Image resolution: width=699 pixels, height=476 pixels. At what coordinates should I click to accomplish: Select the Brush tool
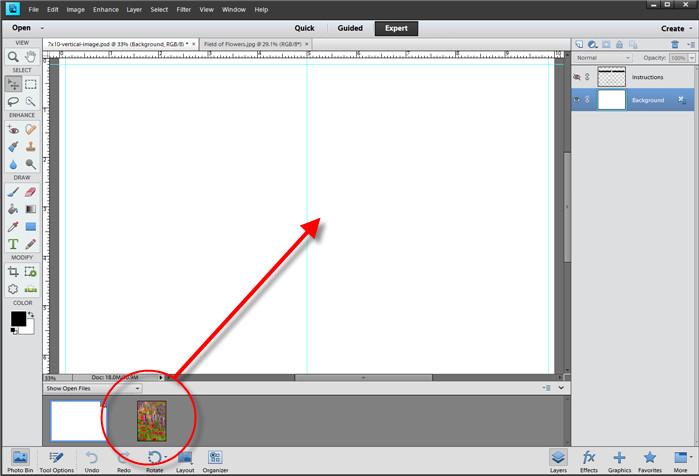click(13, 192)
